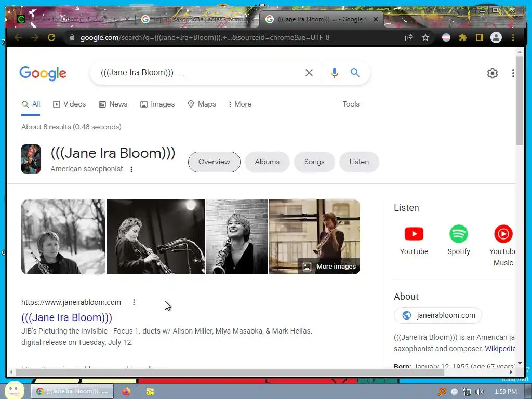This screenshot has width=532, height=399.
Task: Launch Firefox from the taskbar
Action: coord(126,391)
